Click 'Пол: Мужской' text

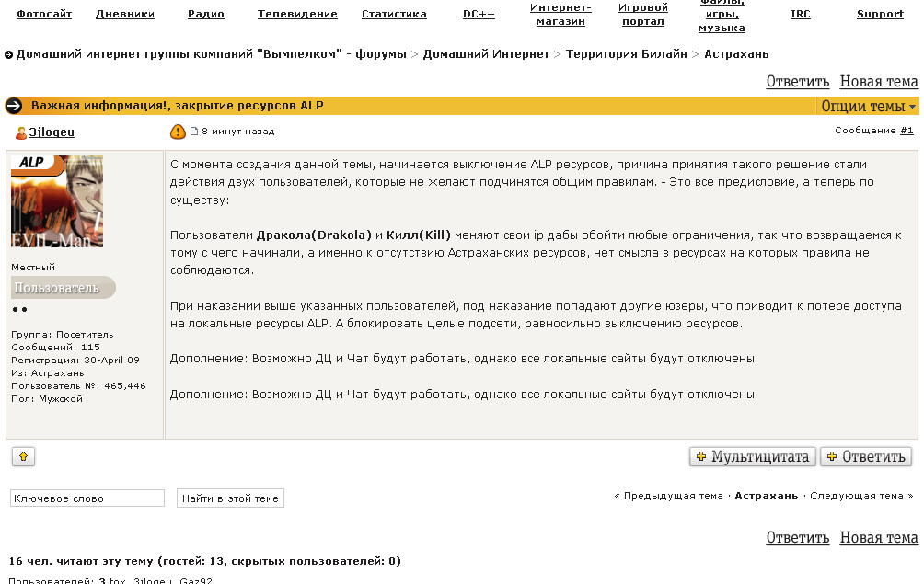(x=47, y=399)
